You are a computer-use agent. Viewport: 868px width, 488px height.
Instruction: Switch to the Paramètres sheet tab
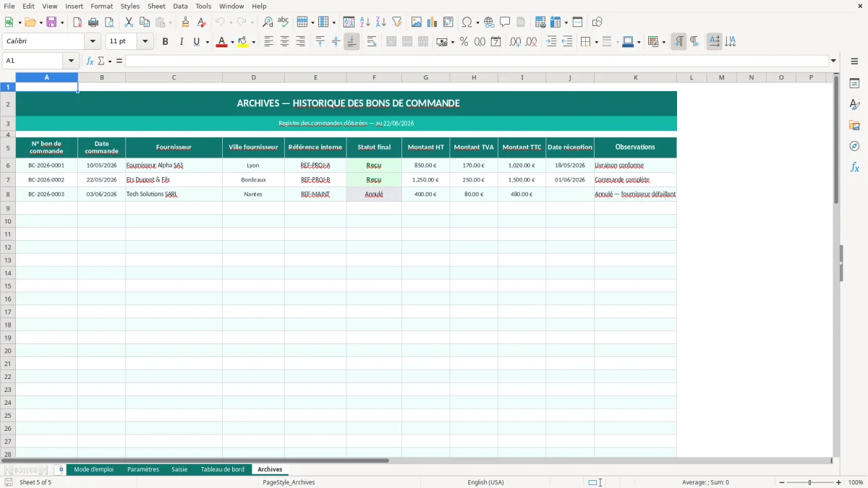[x=143, y=469]
